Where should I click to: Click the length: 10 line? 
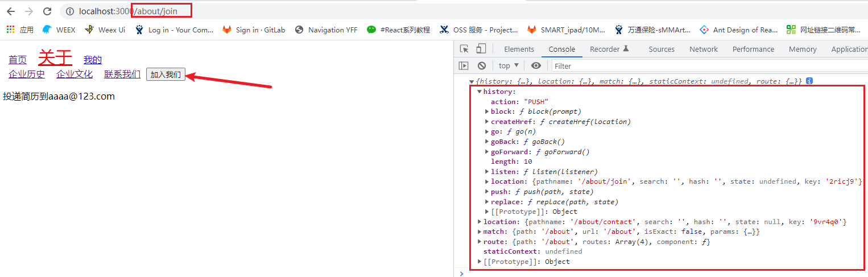[511, 162]
